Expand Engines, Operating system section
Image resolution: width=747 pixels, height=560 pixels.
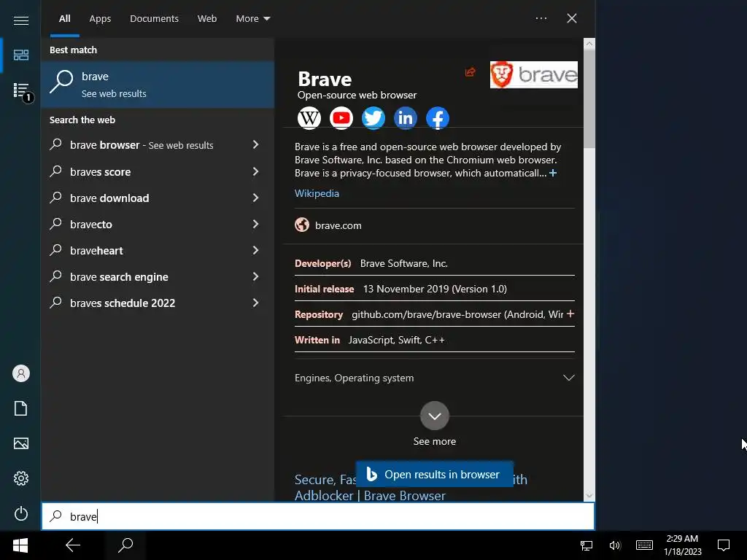(434, 378)
